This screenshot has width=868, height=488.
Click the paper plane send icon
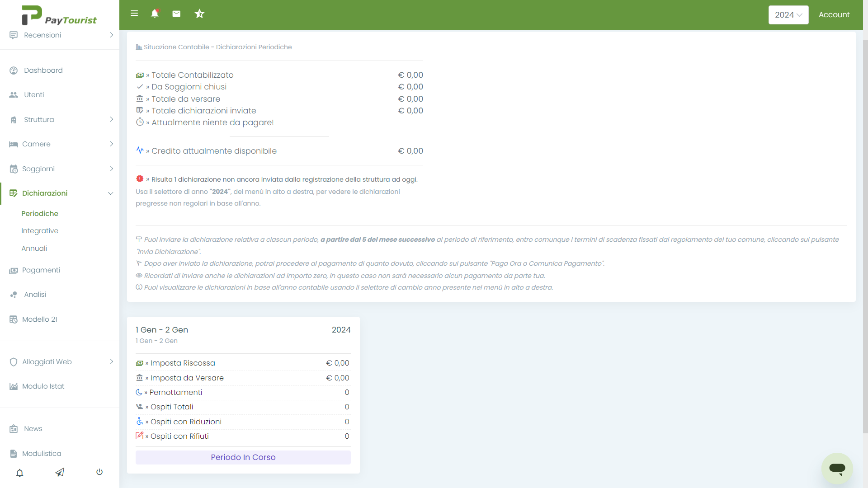[60, 472]
